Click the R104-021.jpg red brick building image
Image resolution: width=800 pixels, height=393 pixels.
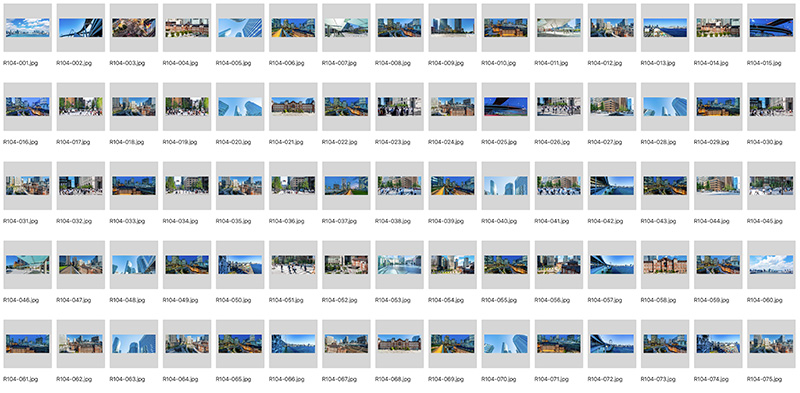point(293,107)
